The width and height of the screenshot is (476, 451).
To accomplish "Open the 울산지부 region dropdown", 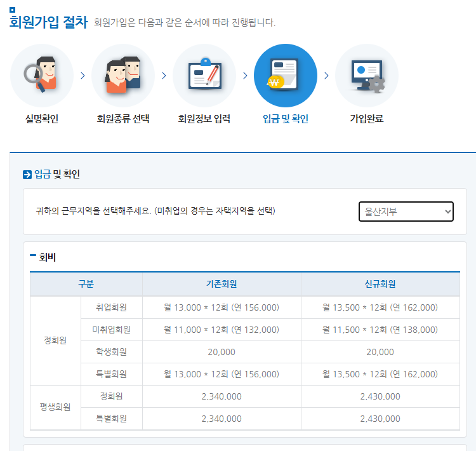I will (x=406, y=212).
